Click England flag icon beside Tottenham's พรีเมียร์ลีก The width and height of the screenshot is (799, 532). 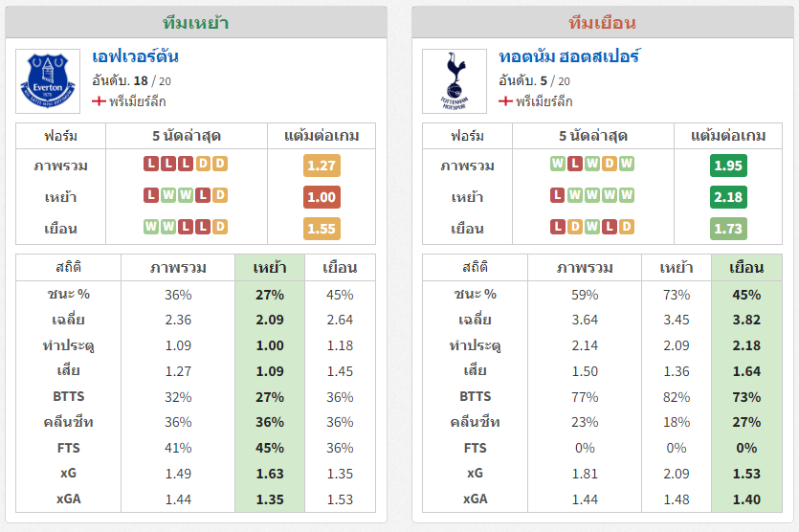click(x=505, y=101)
